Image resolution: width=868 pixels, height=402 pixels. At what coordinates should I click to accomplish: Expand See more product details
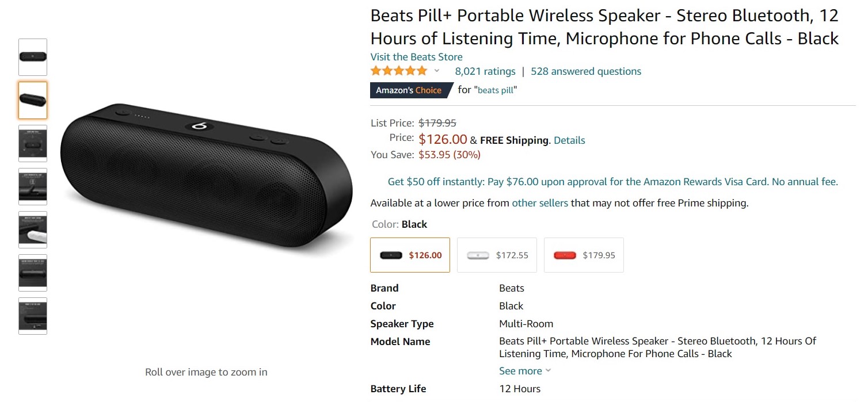524,371
